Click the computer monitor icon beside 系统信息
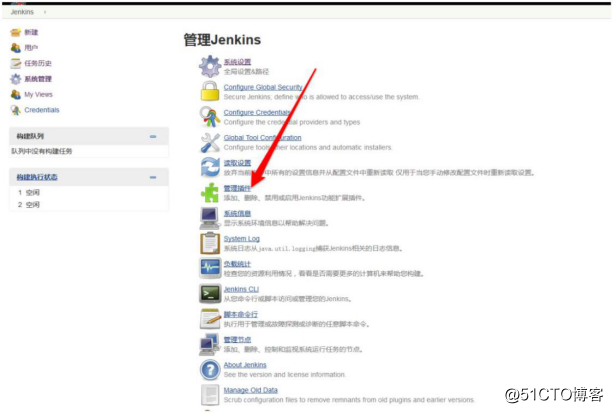The image size is (613, 413). (210, 218)
